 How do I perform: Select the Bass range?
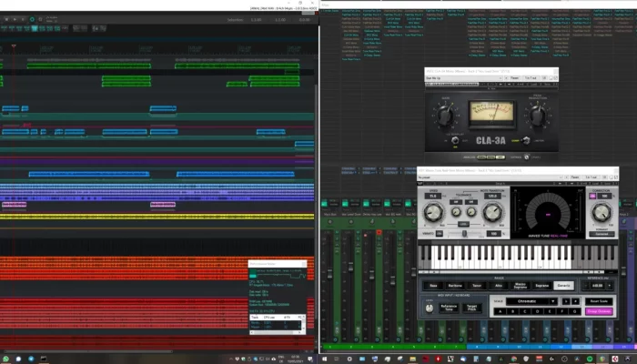433,286
